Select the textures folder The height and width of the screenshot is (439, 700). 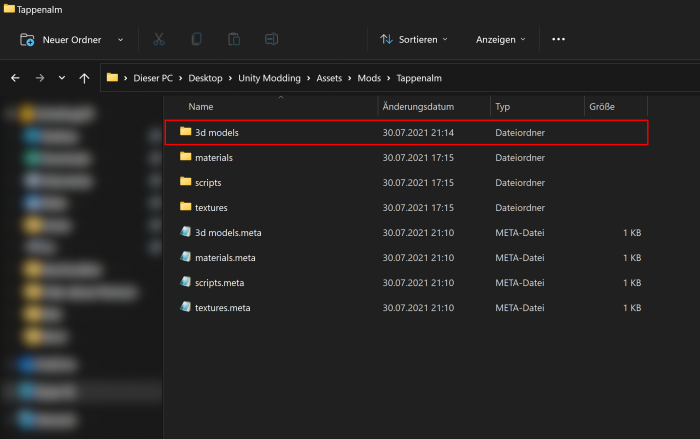211,207
